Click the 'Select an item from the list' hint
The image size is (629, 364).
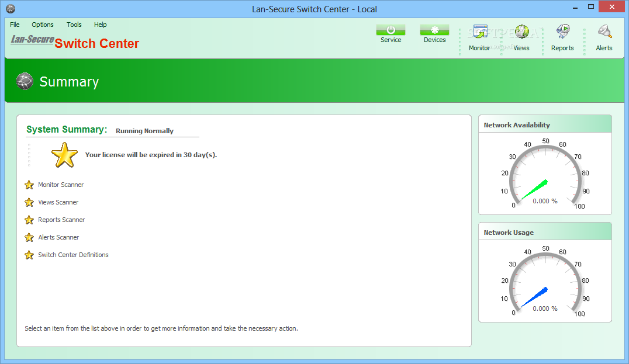point(161,328)
